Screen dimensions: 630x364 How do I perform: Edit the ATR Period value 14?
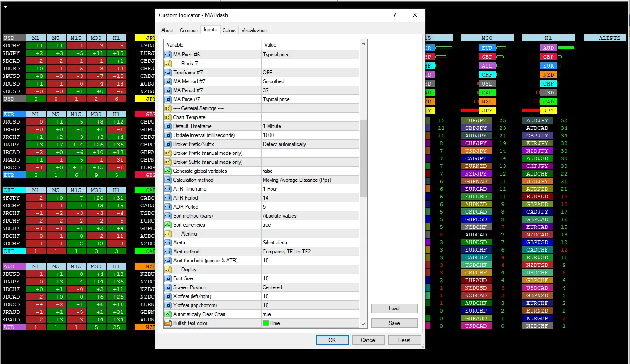tap(310, 198)
